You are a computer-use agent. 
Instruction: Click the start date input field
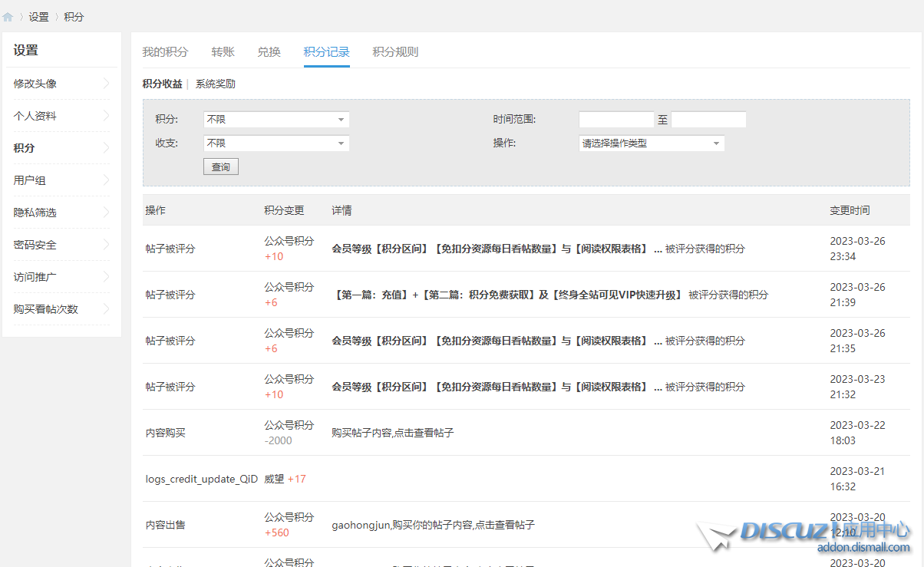point(615,120)
